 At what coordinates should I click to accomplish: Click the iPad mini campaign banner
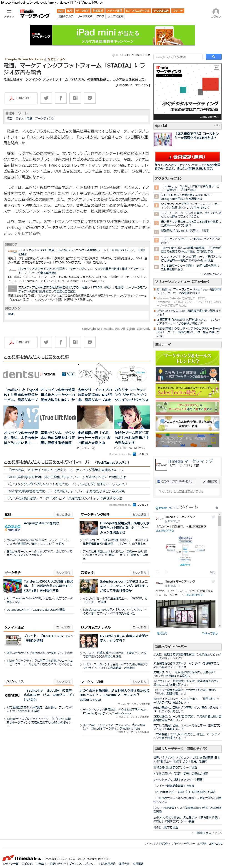112,35
